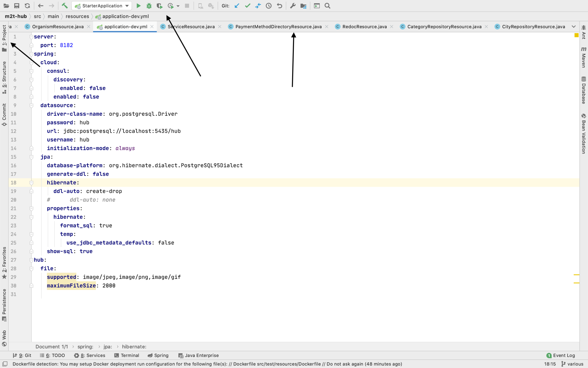Click the jpa: structure breadcrumb at bottom
The image size is (588, 368).
point(108,347)
